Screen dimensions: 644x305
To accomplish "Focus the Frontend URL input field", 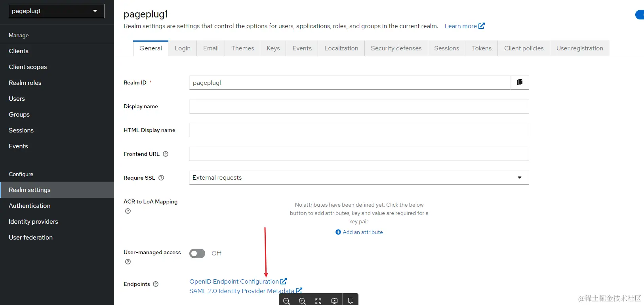I will pyautogui.click(x=359, y=154).
